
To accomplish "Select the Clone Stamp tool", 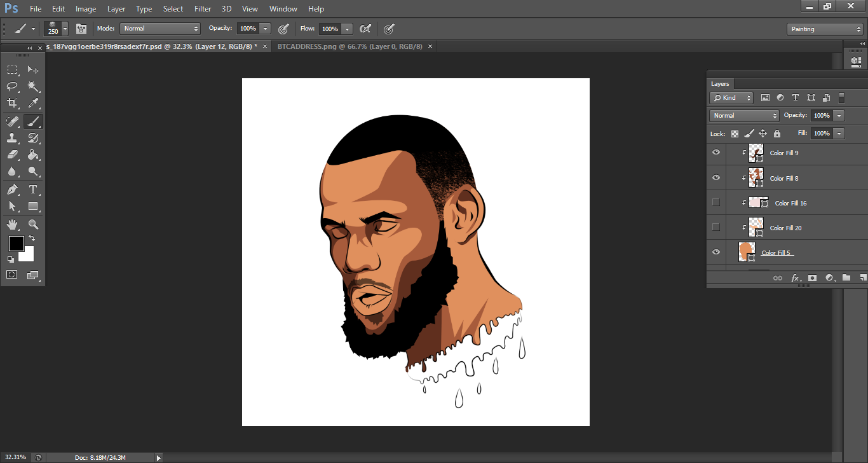I will (x=12, y=138).
